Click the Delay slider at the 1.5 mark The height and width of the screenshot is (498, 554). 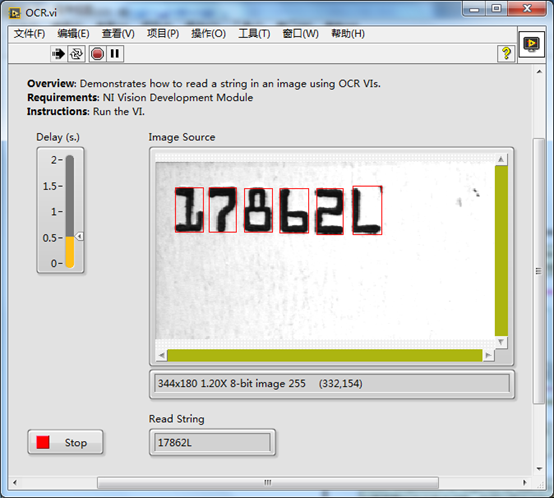pos(70,186)
